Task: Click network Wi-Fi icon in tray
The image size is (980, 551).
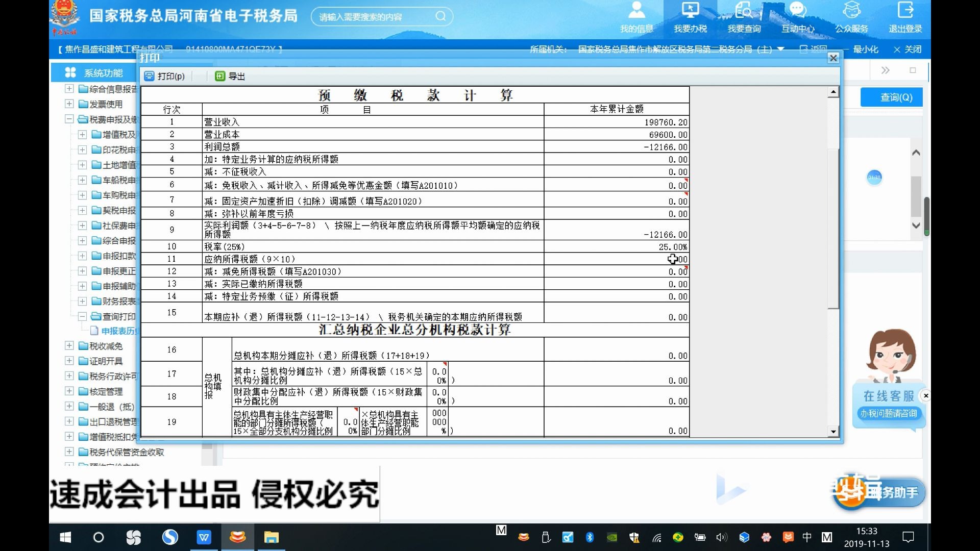Action: click(656, 537)
